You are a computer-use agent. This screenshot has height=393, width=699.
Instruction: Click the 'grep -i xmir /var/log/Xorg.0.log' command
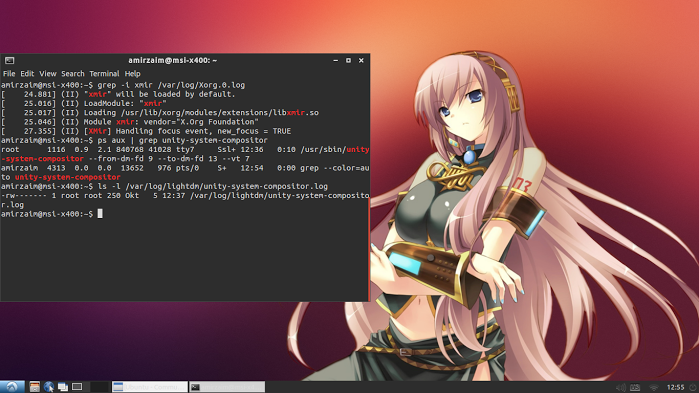coord(171,85)
